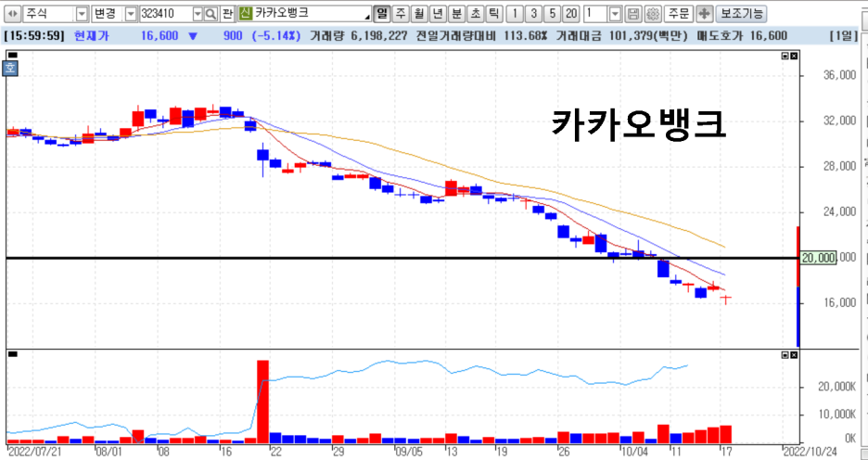Select the 월 monthly chart period

[x=419, y=14]
